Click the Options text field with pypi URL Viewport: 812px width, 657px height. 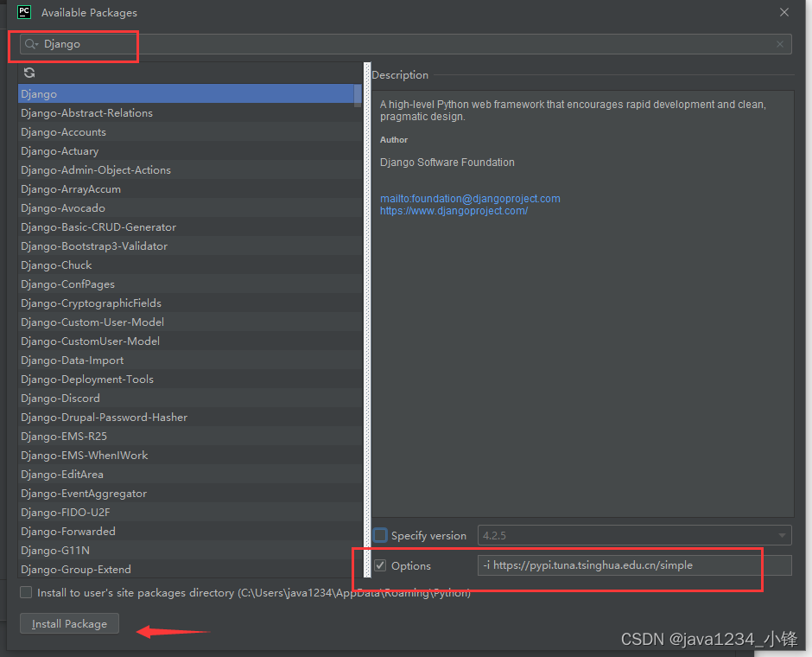634,565
